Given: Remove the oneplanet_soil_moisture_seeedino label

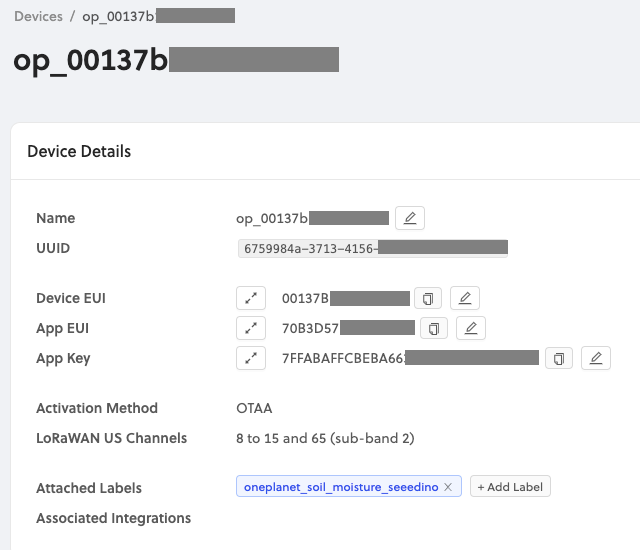Looking at the screenshot, I should 448,487.
